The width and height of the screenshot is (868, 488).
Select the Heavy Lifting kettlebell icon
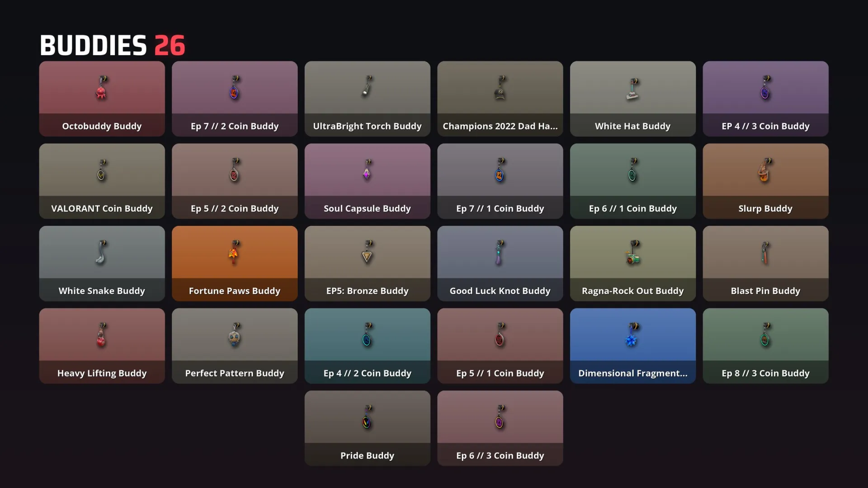[102, 335]
